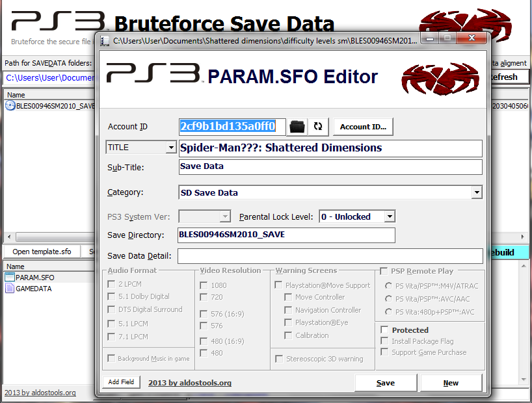Click the PS3 logo in Bruteforce Save Data window
The height and width of the screenshot is (403, 532).
pos(59,20)
